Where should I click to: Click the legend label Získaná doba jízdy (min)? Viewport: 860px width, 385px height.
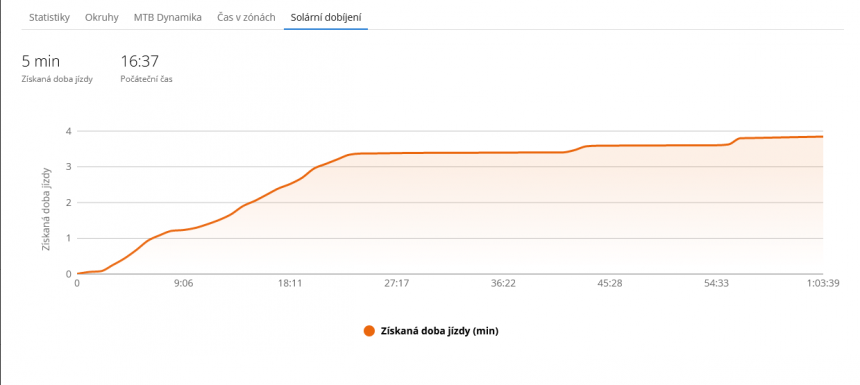tap(439, 331)
